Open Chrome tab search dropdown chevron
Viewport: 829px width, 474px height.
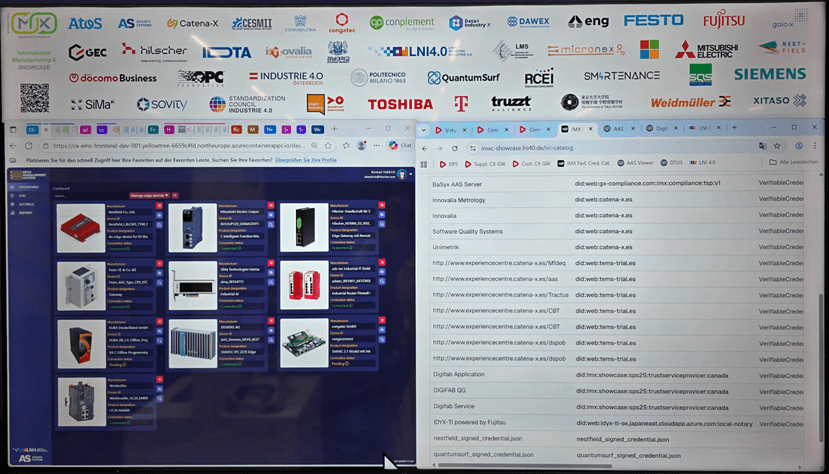[423, 129]
